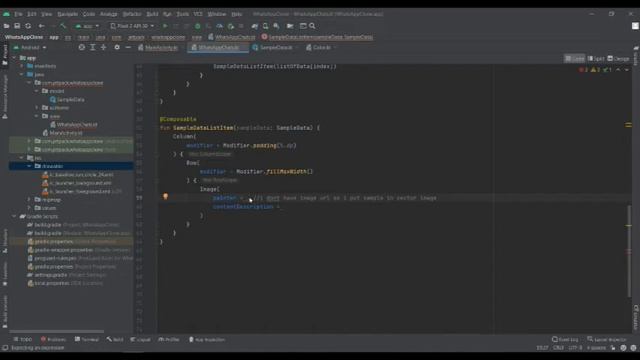The height and width of the screenshot is (360, 640).
Task: Select settings.gradle file
Action: point(67,275)
